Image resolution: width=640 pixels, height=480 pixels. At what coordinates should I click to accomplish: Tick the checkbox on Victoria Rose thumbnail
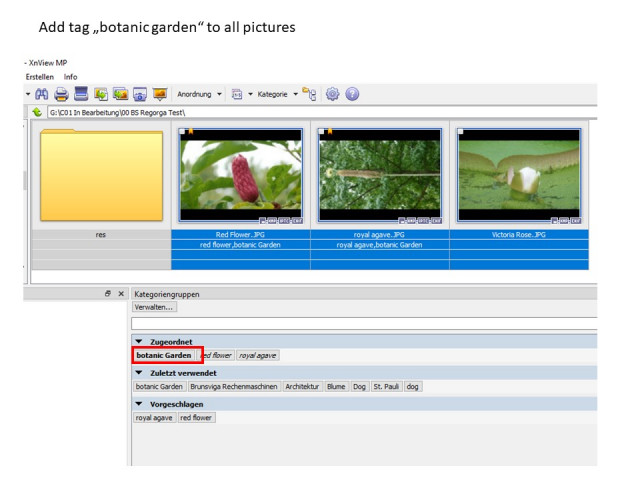click(460, 131)
